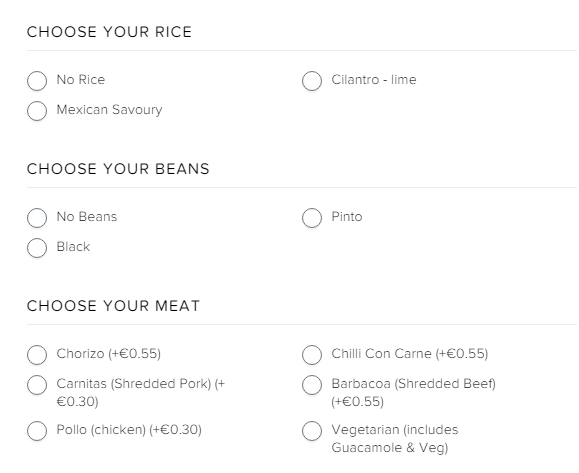Choose Cilantro - lime rice option

coord(312,80)
